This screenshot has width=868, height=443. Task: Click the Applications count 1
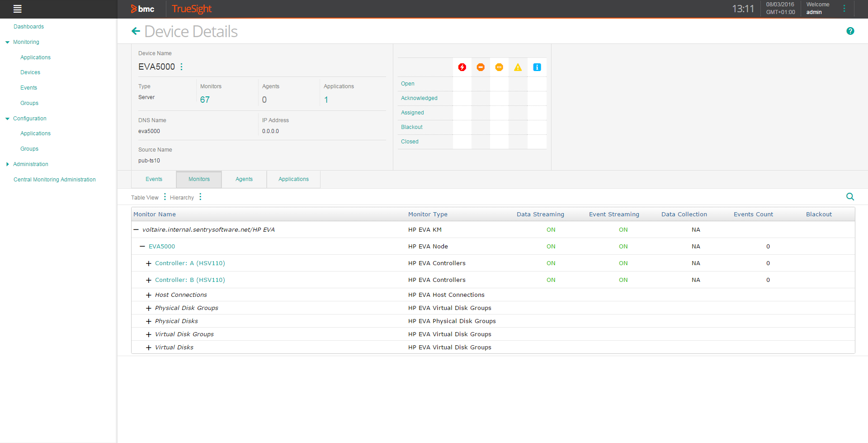point(326,100)
